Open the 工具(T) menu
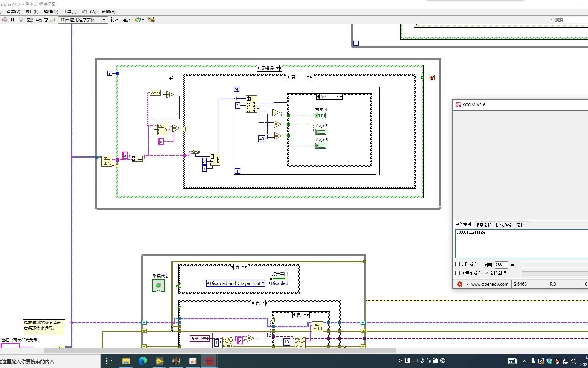 (x=70, y=12)
